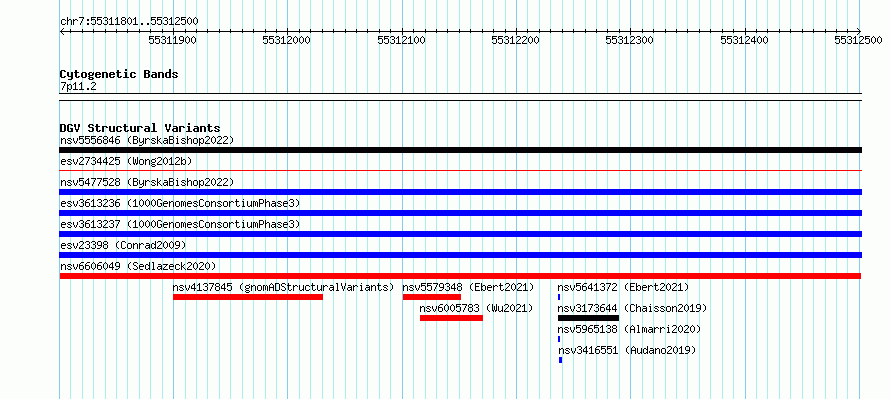Select the black nsv3173644 variant bar
The height and width of the screenshot is (399, 890).
coord(589,318)
